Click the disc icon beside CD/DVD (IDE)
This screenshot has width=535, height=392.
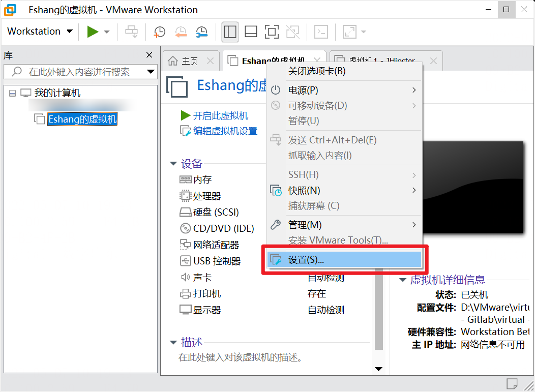(x=185, y=228)
